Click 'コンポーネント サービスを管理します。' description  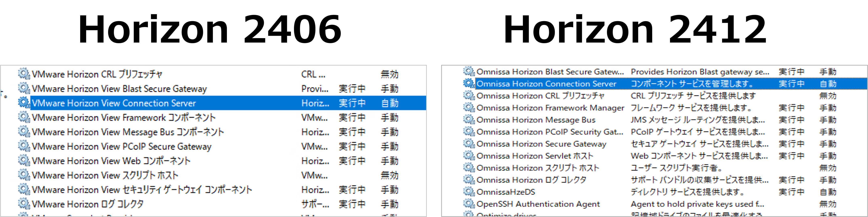pos(692,84)
